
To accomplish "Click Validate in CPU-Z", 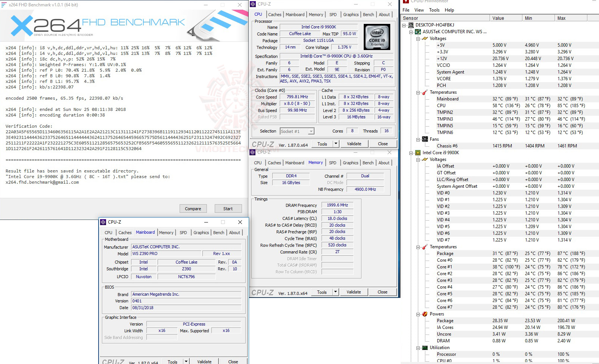I will tap(354, 144).
